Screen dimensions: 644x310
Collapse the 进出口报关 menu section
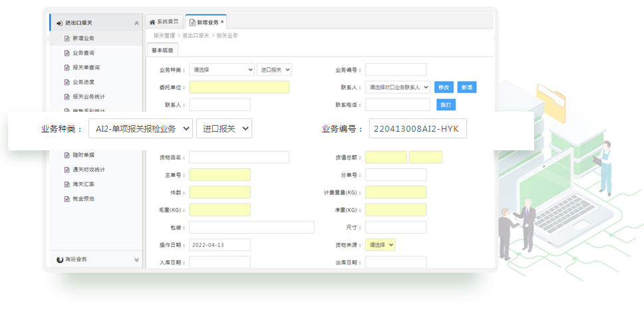[136, 23]
